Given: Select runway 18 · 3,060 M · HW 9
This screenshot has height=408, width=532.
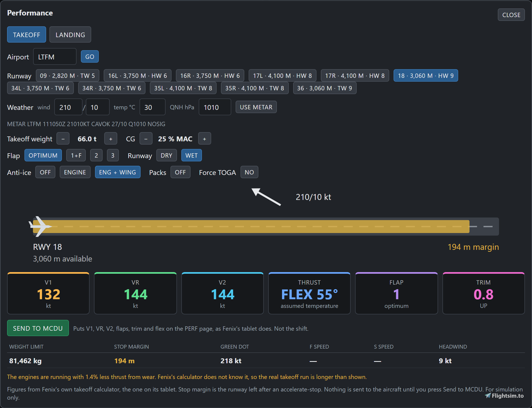Looking at the screenshot, I should [426, 76].
